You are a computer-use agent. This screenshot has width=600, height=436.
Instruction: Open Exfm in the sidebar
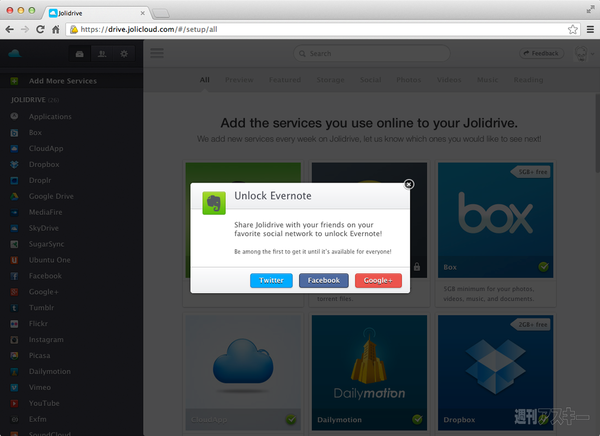point(72,419)
